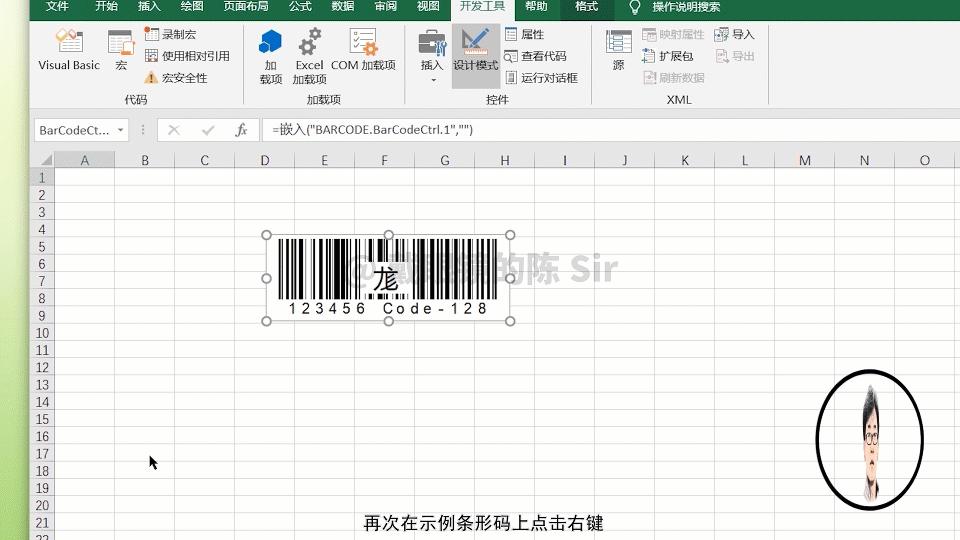The height and width of the screenshot is (540, 960).
Task: Switch to the 格式 format tab
Action: (x=587, y=7)
